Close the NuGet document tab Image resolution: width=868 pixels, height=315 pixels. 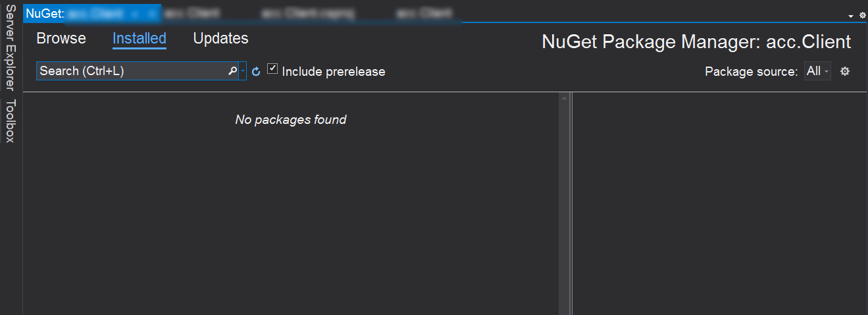pyautogui.click(x=151, y=13)
